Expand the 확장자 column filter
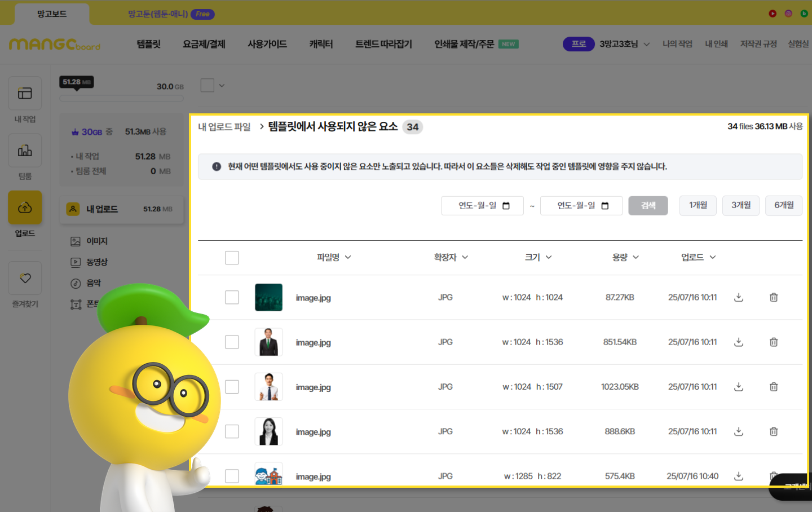The height and width of the screenshot is (512, 812). tap(451, 257)
